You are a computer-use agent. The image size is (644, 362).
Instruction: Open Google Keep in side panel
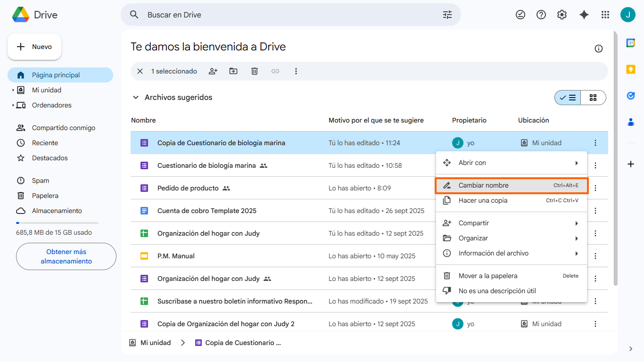(631, 69)
